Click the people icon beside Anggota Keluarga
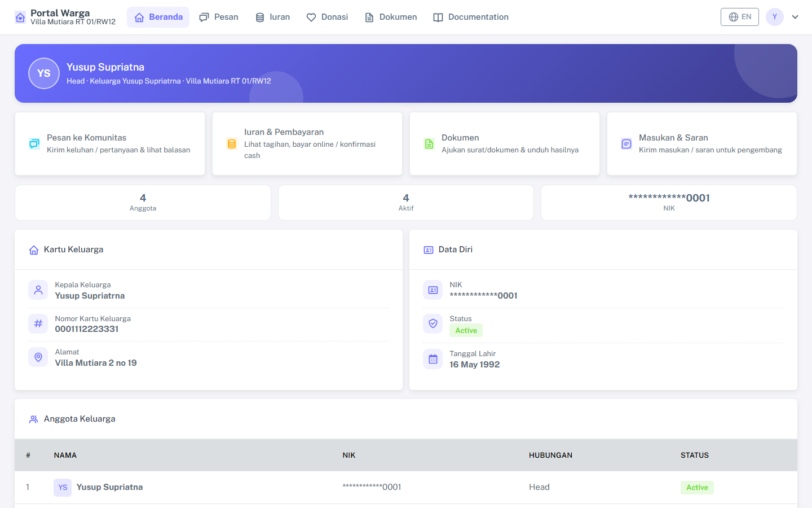Viewport: 812px width, 508px height. point(34,419)
